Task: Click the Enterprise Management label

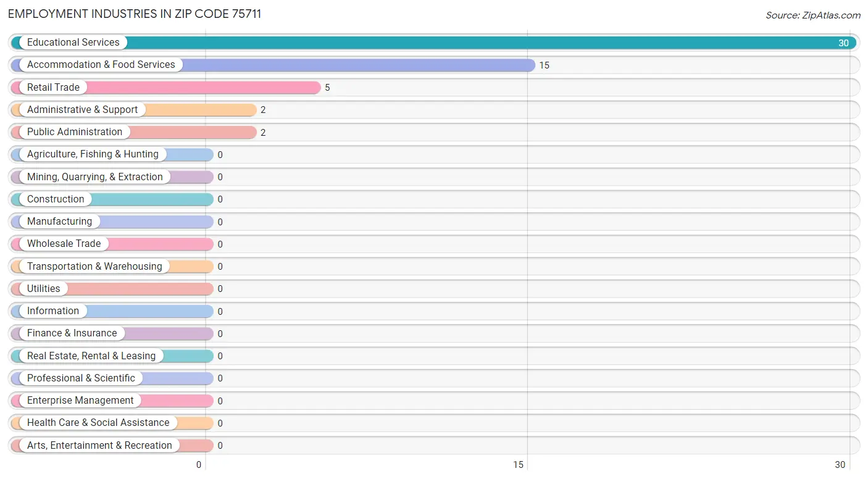Action: pos(80,400)
